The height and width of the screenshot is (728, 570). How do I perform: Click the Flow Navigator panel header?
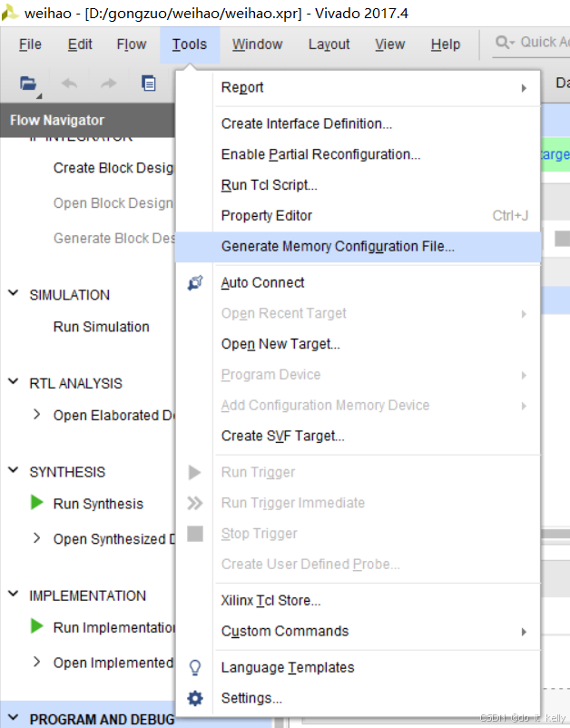87,120
